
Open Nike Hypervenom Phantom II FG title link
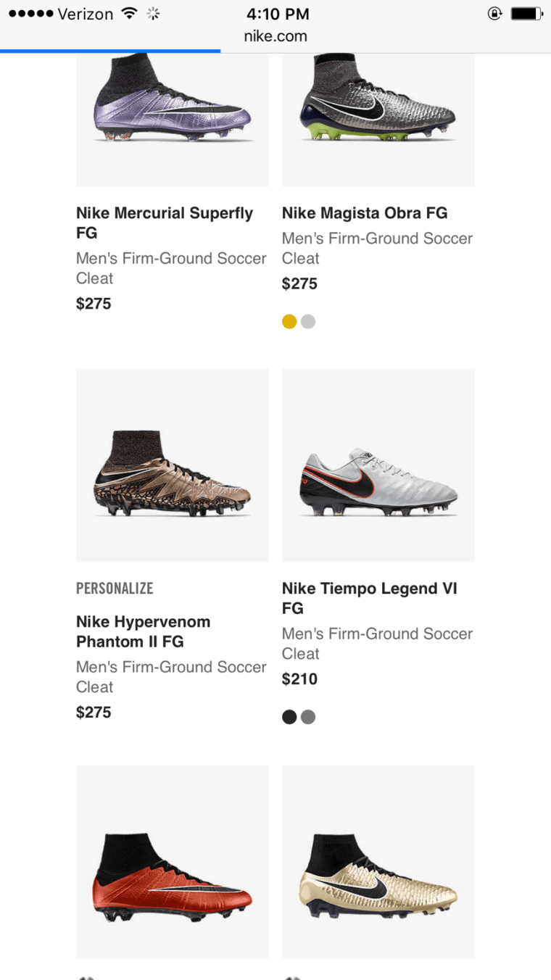click(144, 631)
